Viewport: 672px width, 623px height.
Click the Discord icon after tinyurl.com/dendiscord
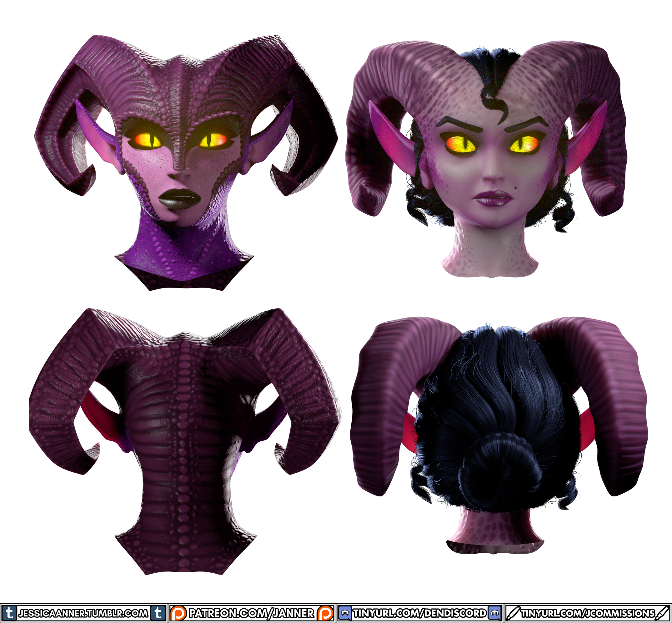pyautogui.click(x=494, y=613)
